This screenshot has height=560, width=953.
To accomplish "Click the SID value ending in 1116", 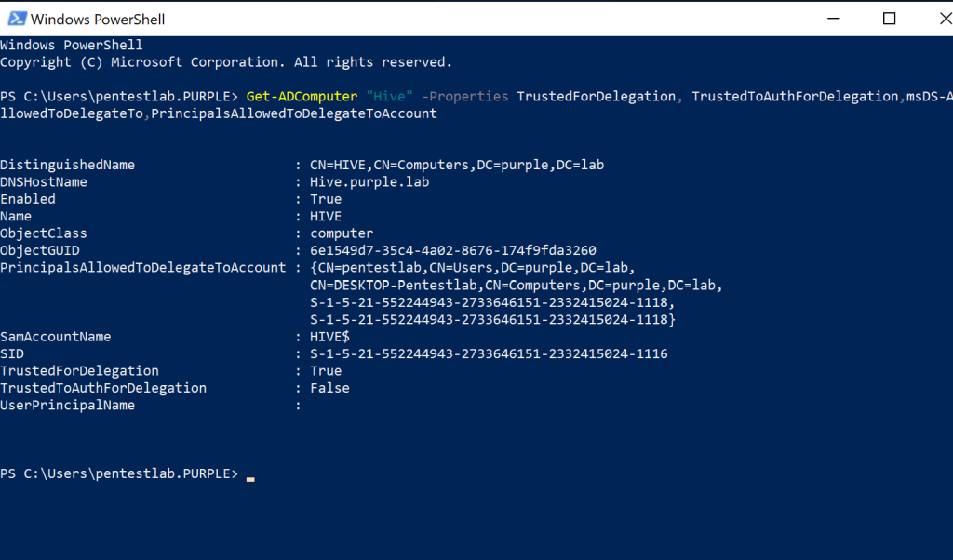I will point(489,354).
